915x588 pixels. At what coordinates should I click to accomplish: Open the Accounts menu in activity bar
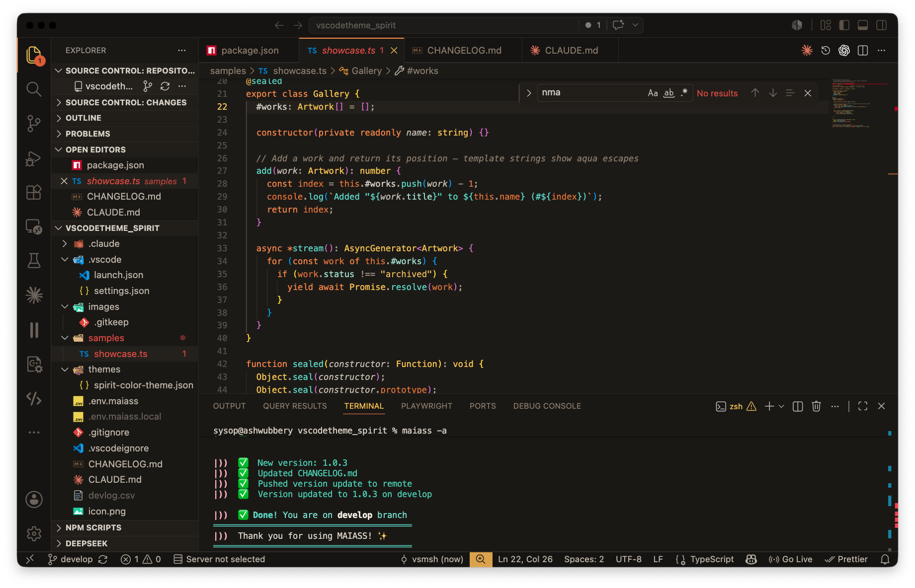click(34, 500)
